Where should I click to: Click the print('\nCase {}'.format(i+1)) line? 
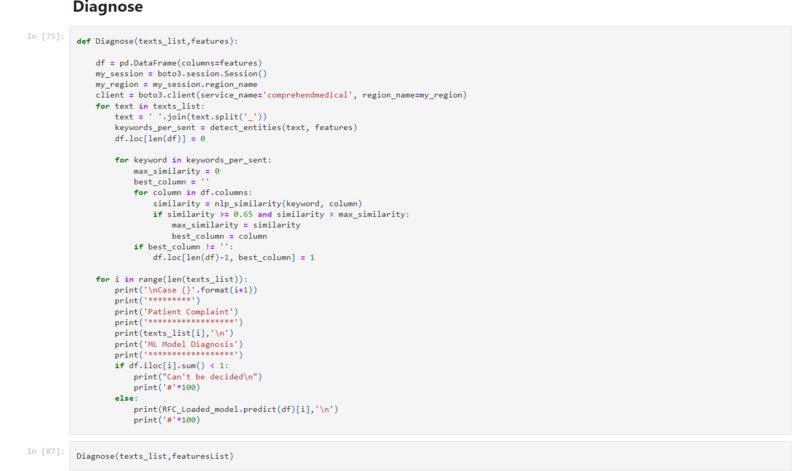tap(186, 290)
